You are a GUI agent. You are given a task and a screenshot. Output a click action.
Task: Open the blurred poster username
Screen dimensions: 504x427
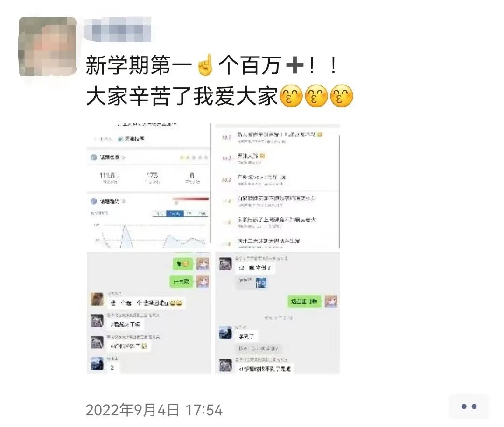click(117, 29)
